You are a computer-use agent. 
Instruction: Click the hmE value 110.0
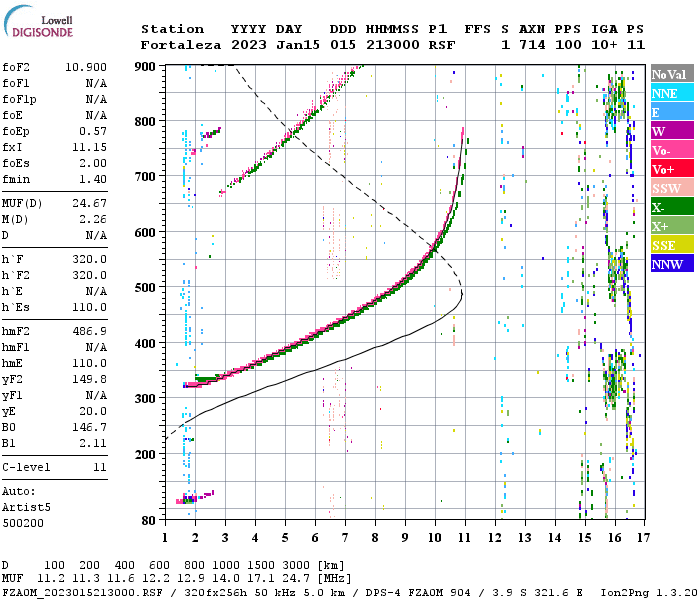pos(89,363)
